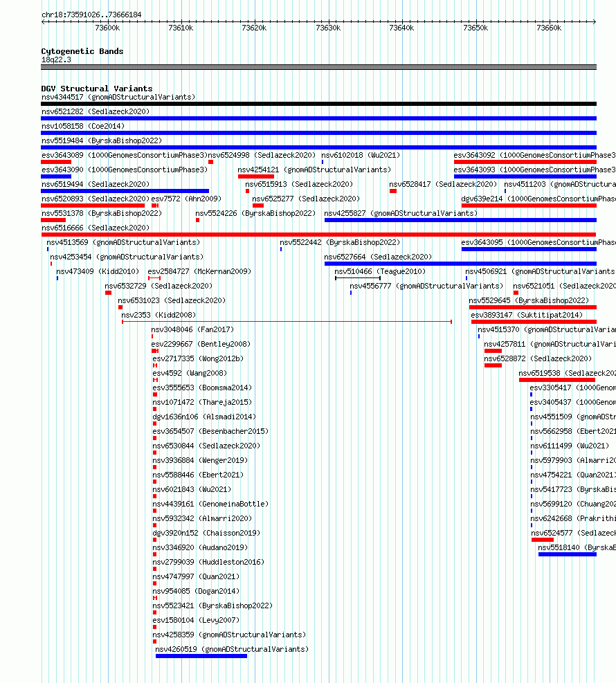Open esv2584727 (McKernan2009) label
The width and height of the screenshot is (616, 683).
tap(199, 271)
